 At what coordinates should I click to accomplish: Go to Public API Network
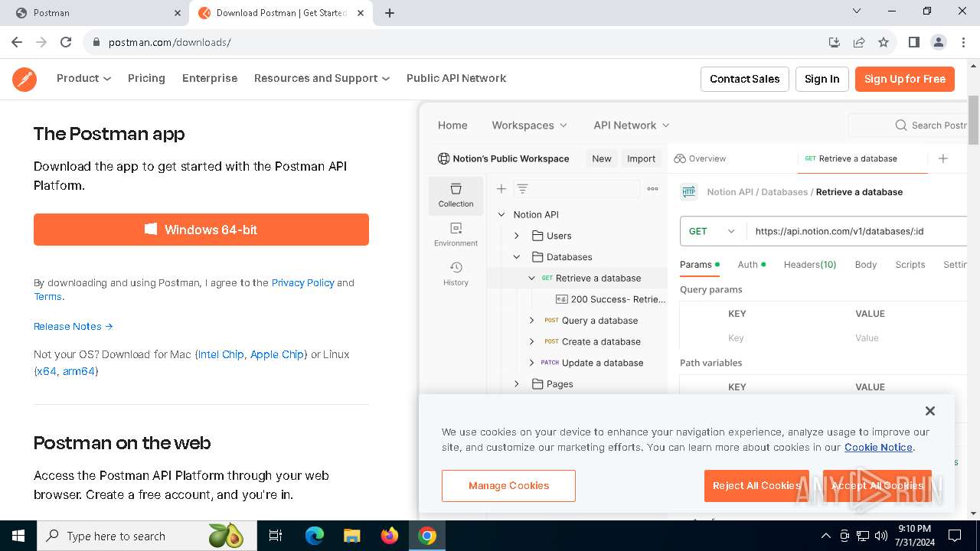456,78
